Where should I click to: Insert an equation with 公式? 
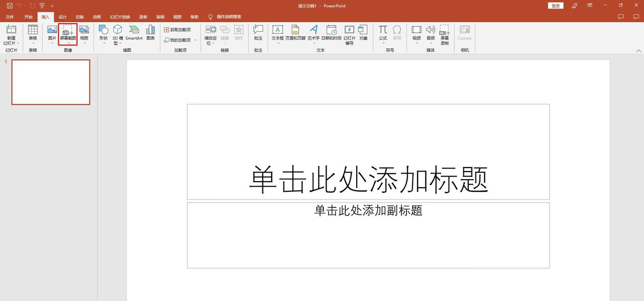point(383,35)
